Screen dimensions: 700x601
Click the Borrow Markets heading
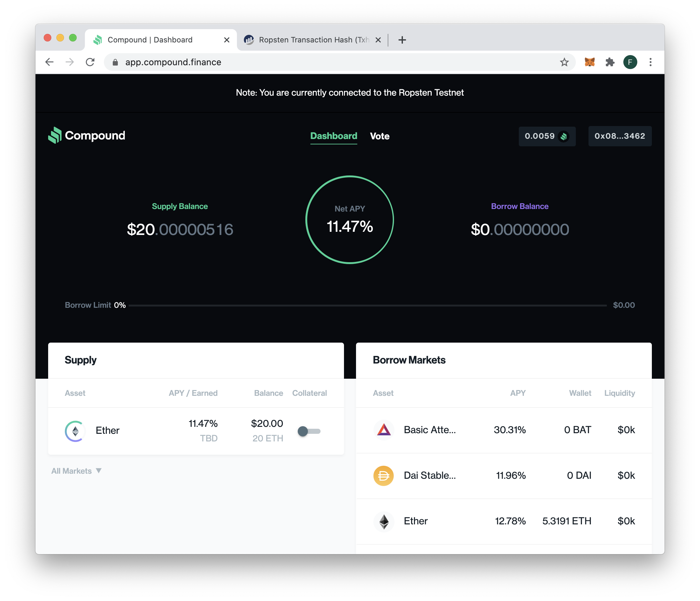[x=409, y=360]
